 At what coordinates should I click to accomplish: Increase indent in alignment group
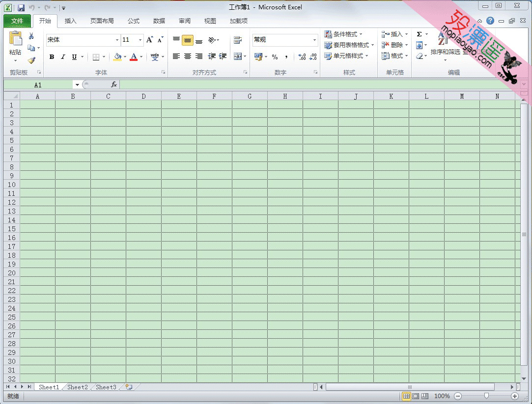223,56
